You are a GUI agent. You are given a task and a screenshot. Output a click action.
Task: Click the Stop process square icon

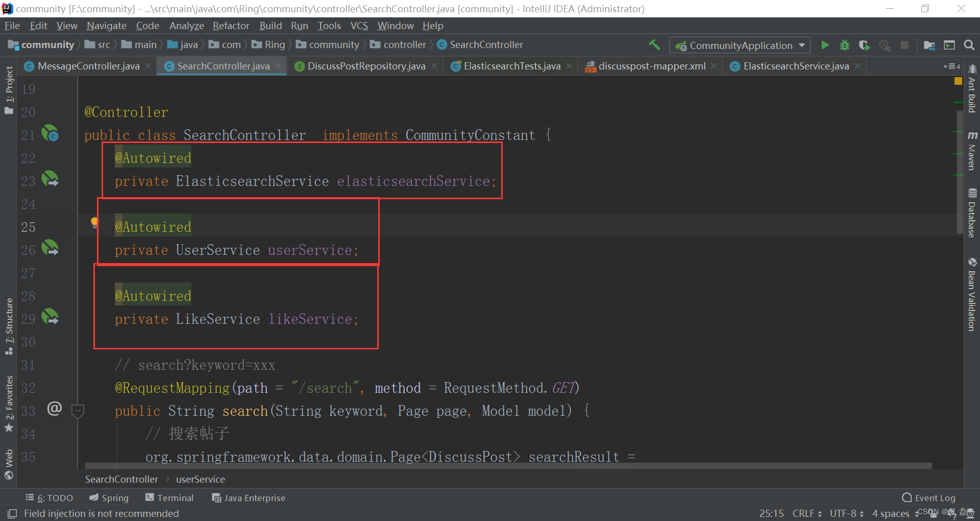[x=904, y=45]
